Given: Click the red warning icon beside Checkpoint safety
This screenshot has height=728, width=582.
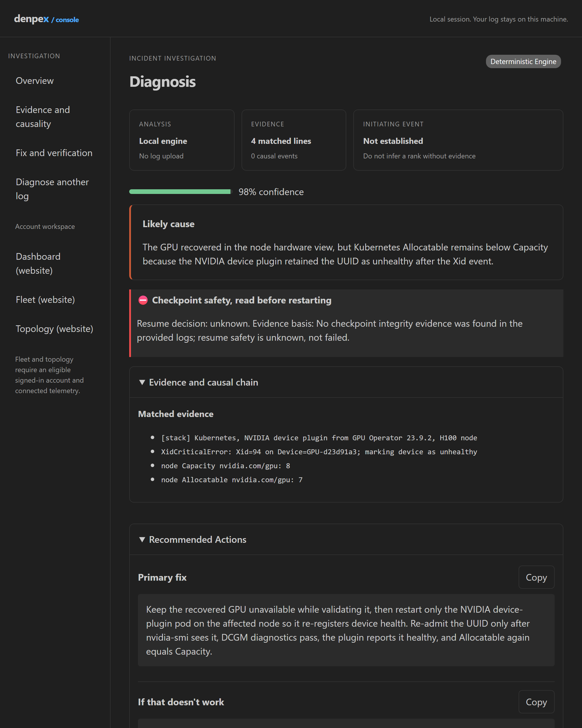Looking at the screenshot, I should [143, 300].
